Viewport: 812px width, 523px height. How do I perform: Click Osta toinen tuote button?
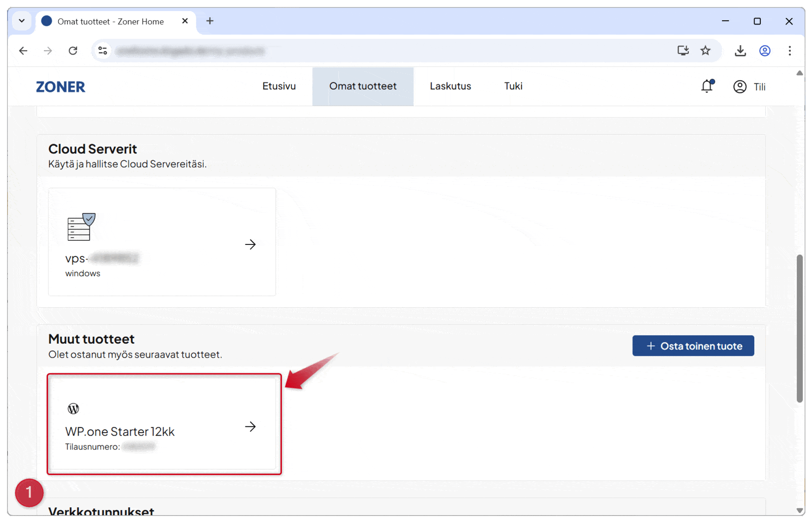point(693,346)
